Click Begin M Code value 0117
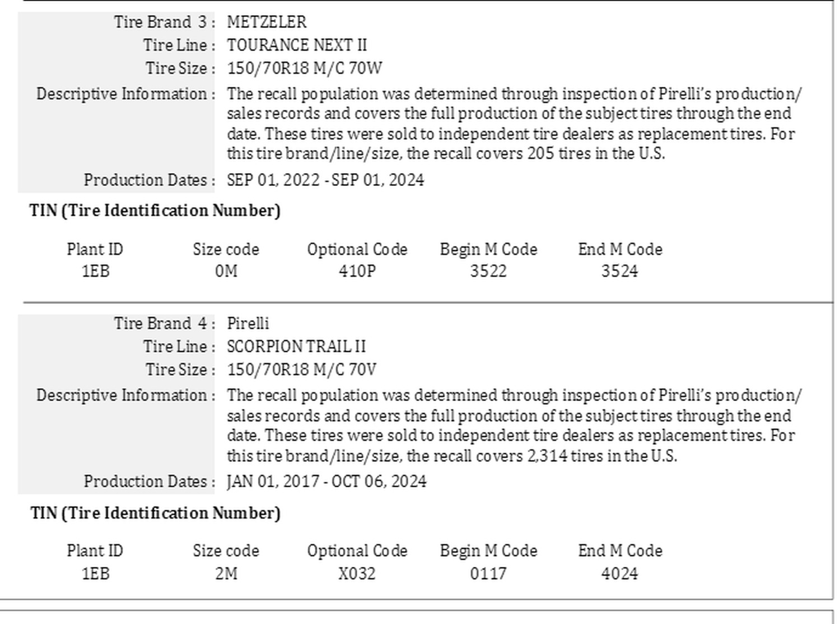 488,574
